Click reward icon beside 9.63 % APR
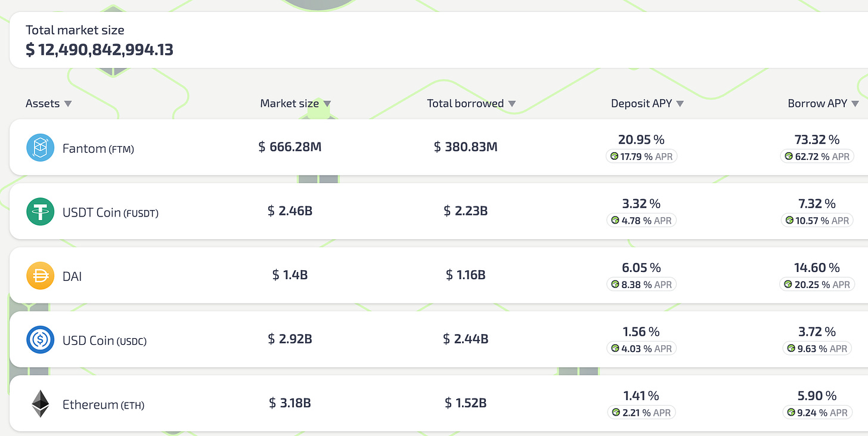This screenshot has width=868, height=436. pos(791,348)
